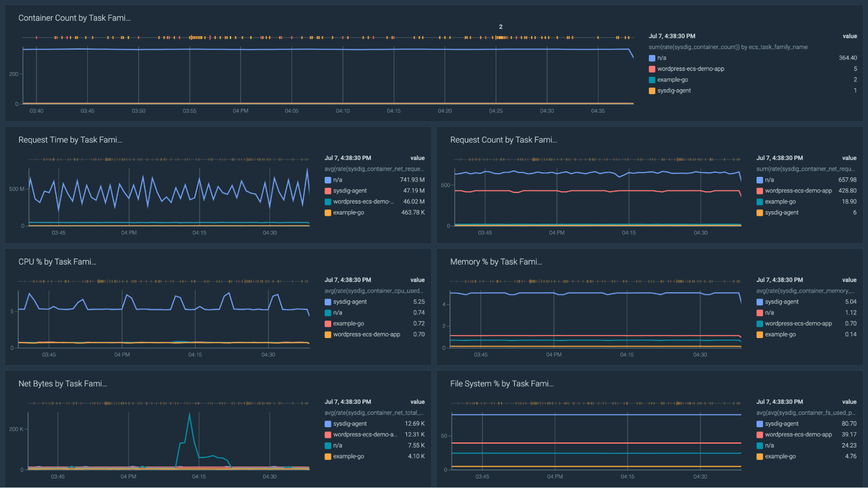This screenshot has width=868, height=488.
Task: Click red n/a swatch in Memory % legend
Action: tap(759, 313)
